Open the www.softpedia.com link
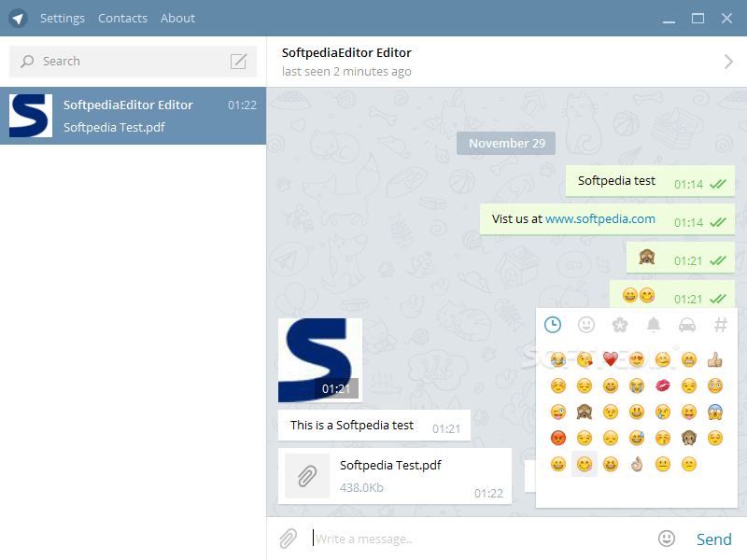The height and width of the screenshot is (560, 747). pyautogui.click(x=599, y=219)
